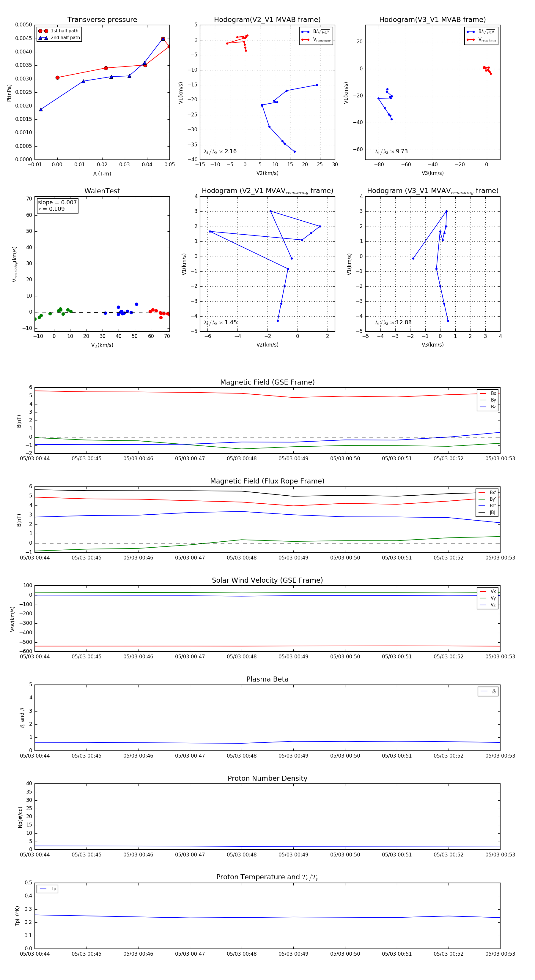This screenshot has height=980, width=535.
Task: Select the Vx legend entry in velocity panel
Action: [488, 592]
